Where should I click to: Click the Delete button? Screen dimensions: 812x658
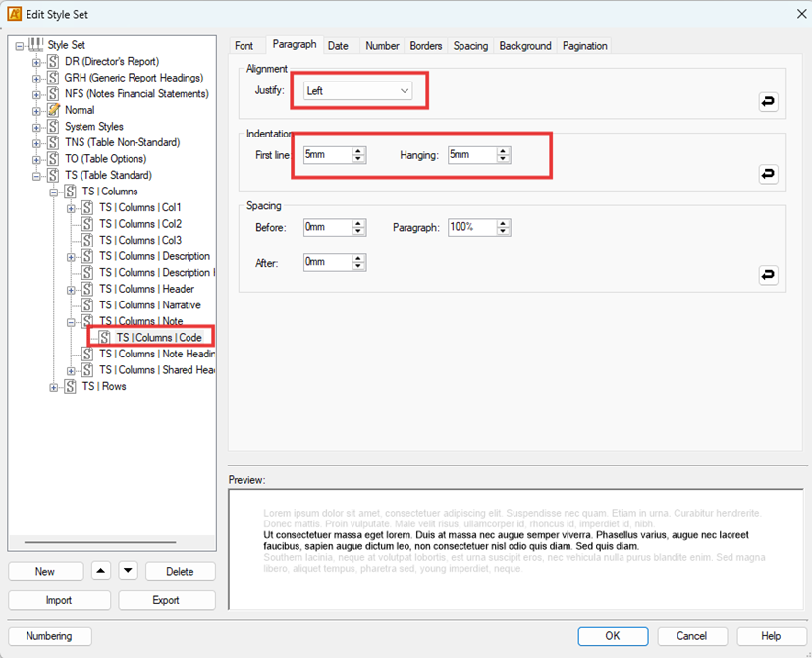tap(180, 571)
